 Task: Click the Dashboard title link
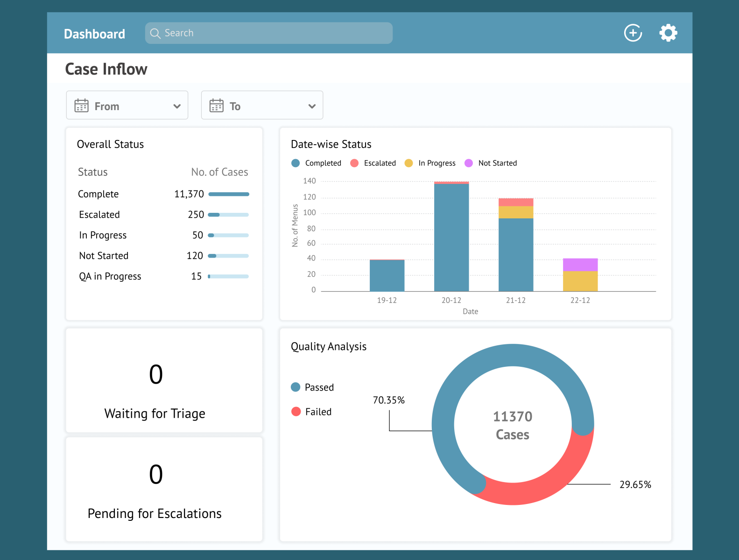point(94,34)
